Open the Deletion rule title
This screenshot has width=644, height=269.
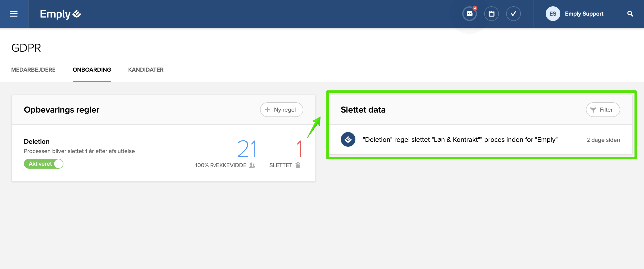37,141
